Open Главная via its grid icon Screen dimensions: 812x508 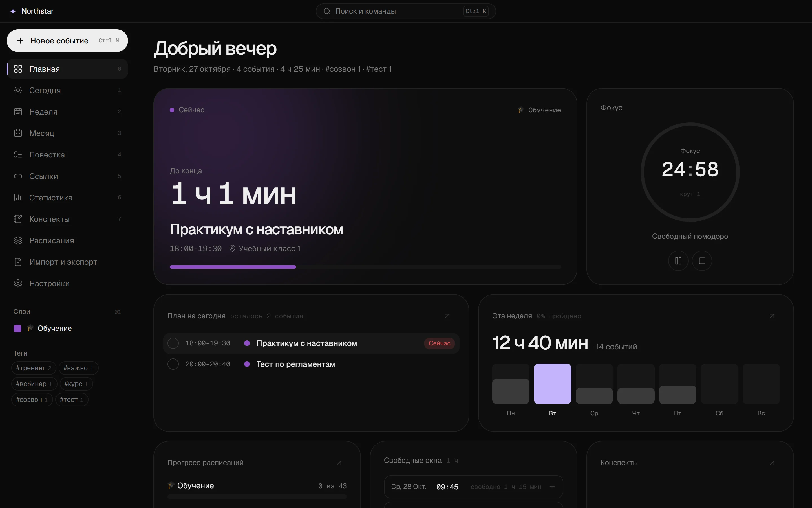[18, 69]
